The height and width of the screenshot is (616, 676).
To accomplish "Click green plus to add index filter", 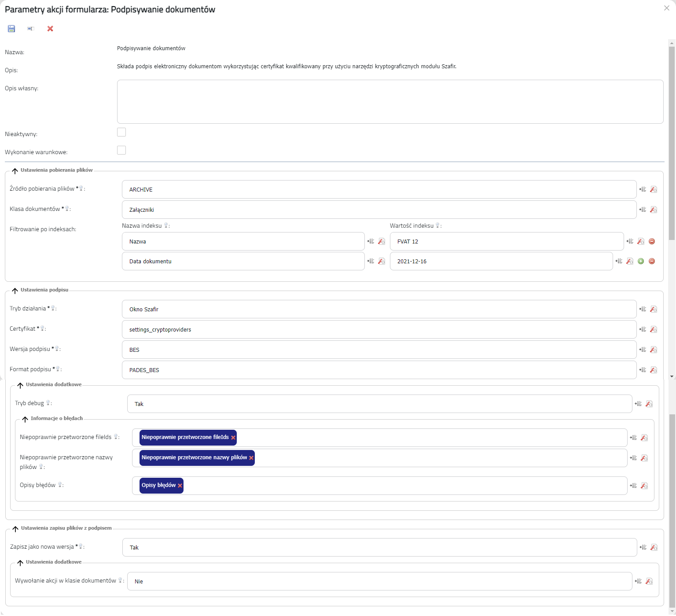I will tap(641, 262).
